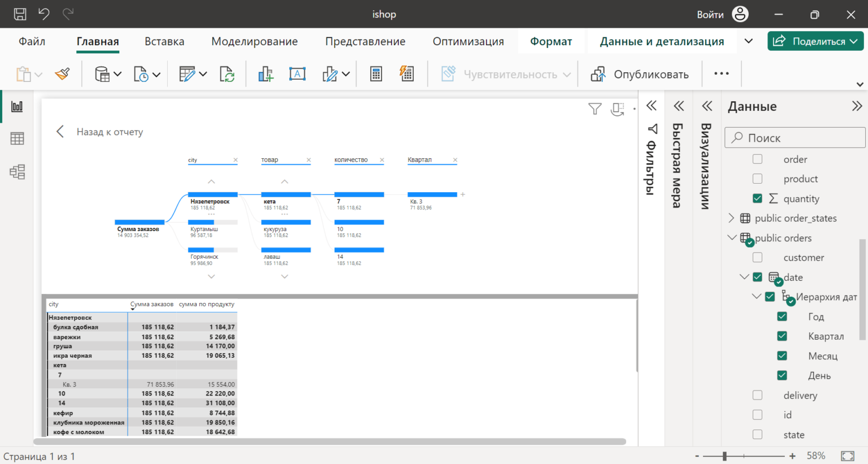Viewport: 868px width, 464px height.
Task: Switch to the Вставка ribbon tab
Action: [164, 41]
